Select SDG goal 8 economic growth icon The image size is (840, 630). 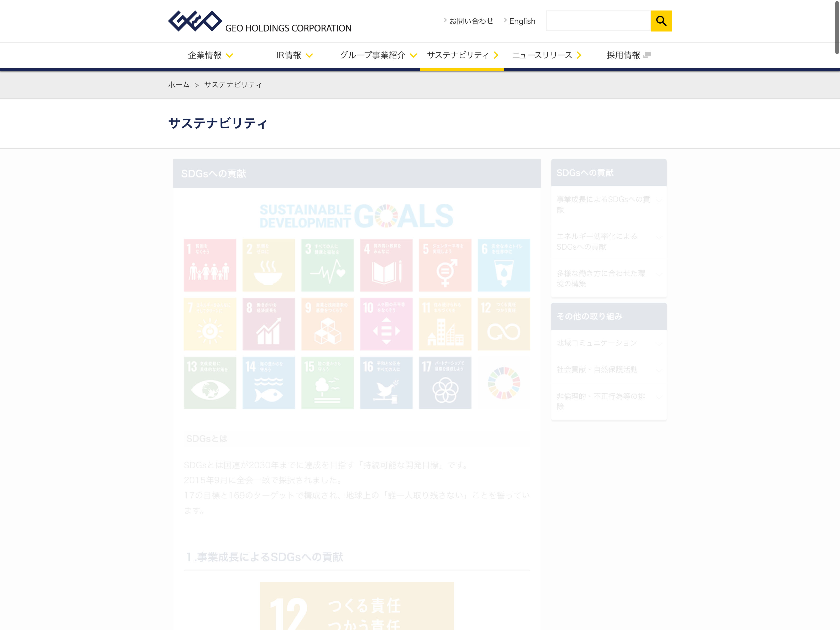tap(269, 324)
